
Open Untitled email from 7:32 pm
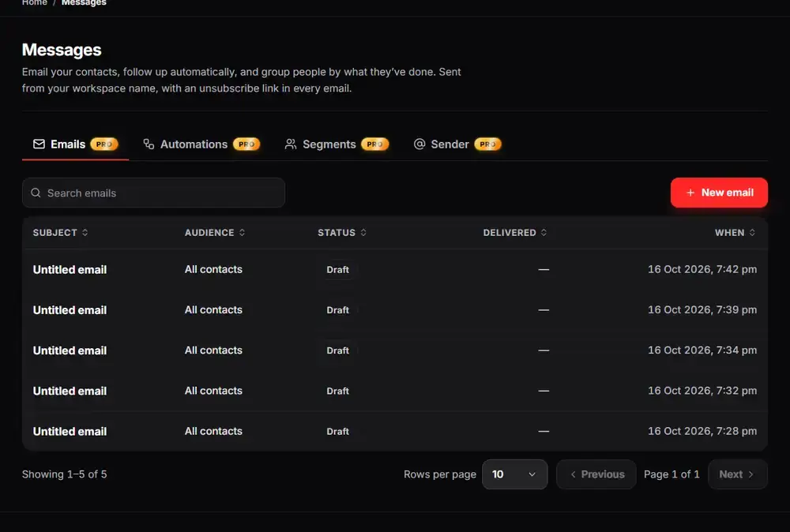pyautogui.click(x=70, y=391)
